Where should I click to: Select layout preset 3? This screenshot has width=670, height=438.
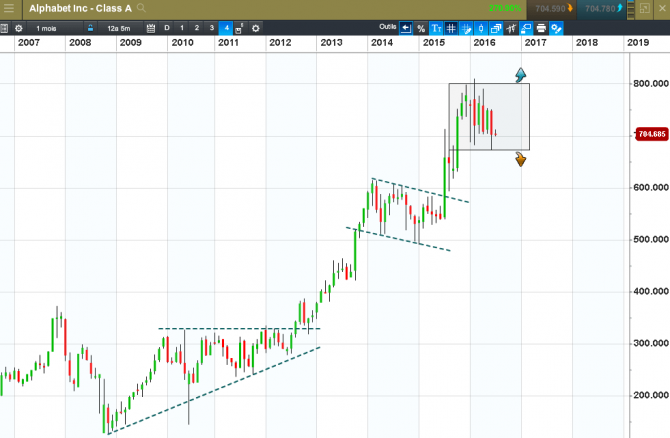(x=212, y=28)
